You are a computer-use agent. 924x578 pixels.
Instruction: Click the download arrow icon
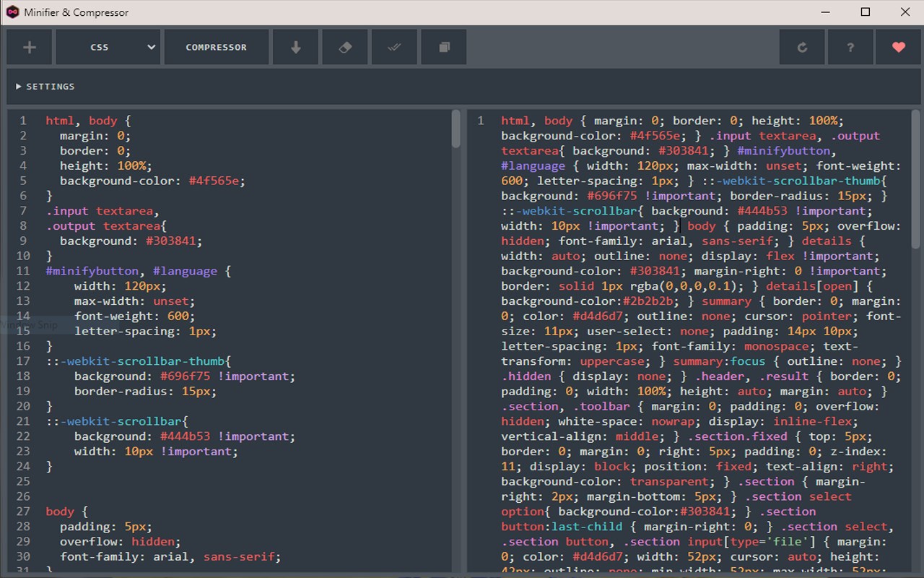pos(295,47)
